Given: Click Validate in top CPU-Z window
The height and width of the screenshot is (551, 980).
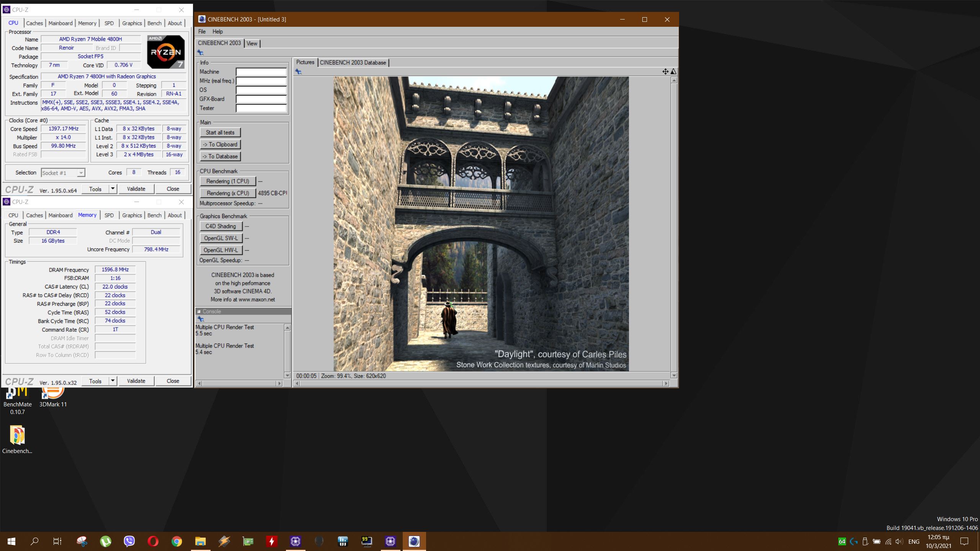Looking at the screenshot, I should point(136,189).
